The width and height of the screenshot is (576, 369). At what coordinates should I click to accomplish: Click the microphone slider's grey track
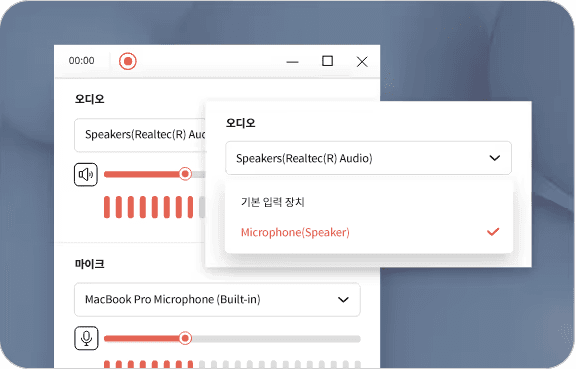pyautogui.click(x=276, y=338)
